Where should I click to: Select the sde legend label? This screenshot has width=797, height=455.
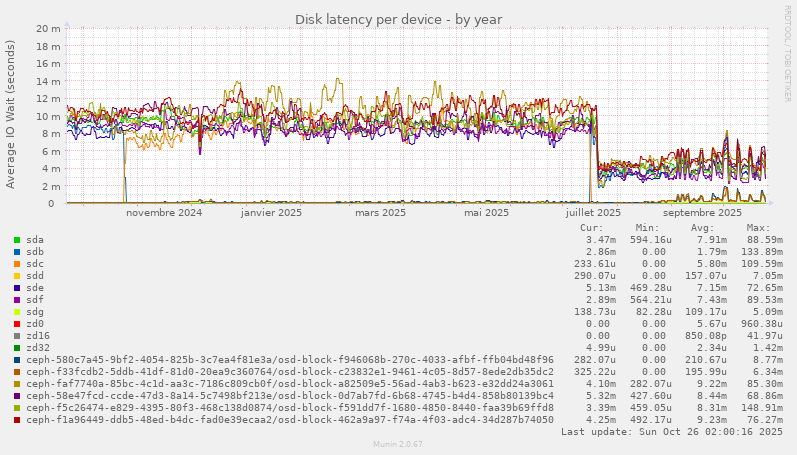click(35, 288)
